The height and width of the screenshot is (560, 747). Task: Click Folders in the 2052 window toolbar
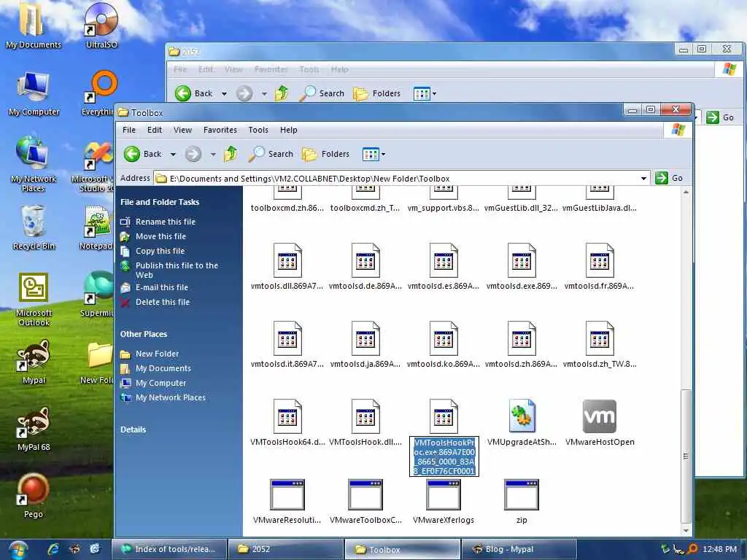click(377, 93)
